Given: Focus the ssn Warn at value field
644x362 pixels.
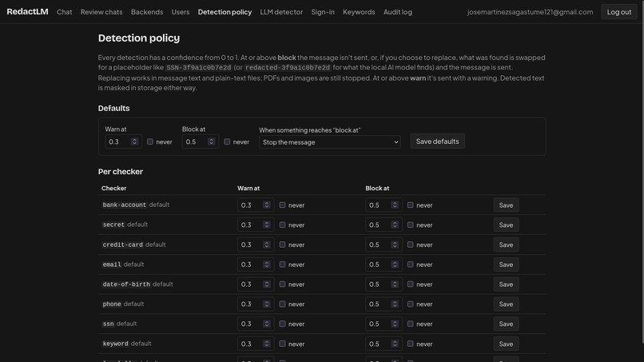Looking at the screenshot, I should [x=256, y=324].
